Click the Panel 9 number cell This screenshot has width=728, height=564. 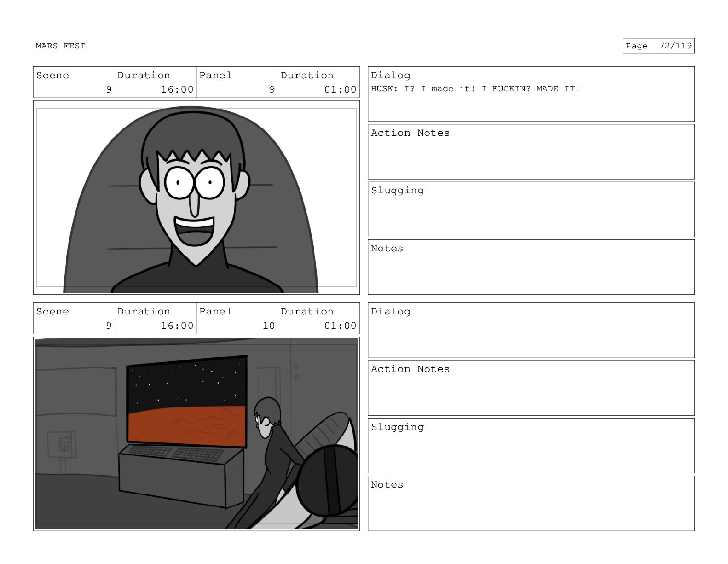tap(237, 82)
